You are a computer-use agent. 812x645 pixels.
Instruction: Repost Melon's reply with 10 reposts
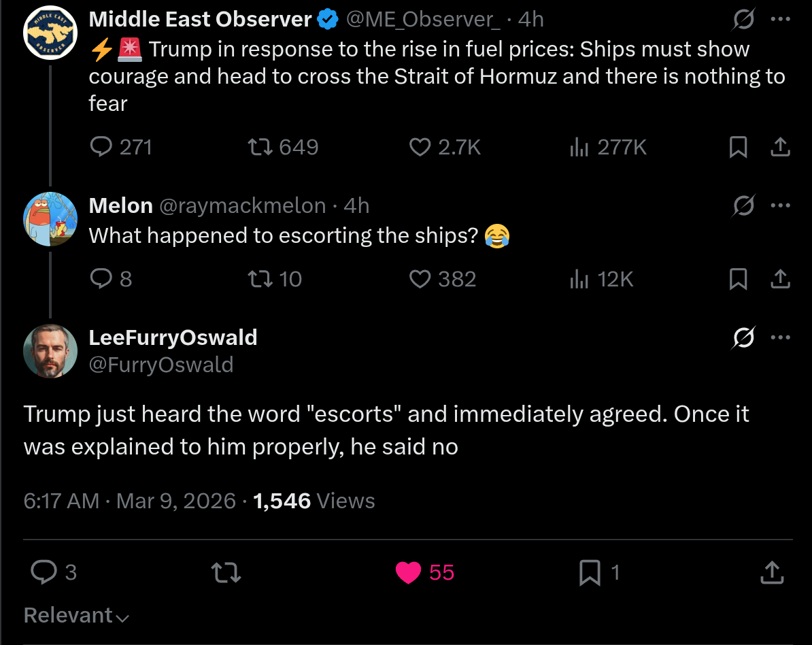pyautogui.click(x=275, y=279)
